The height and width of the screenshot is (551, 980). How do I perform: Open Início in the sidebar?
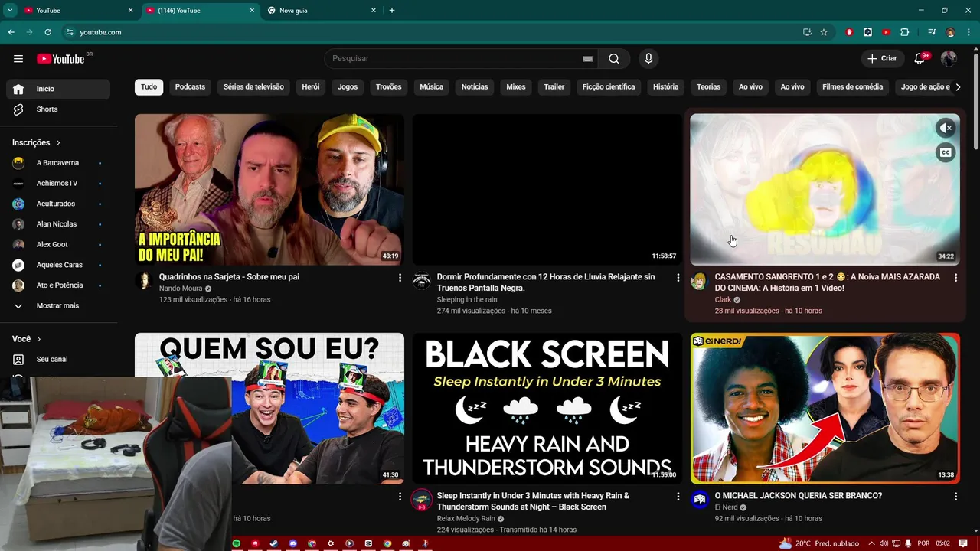tap(58, 89)
